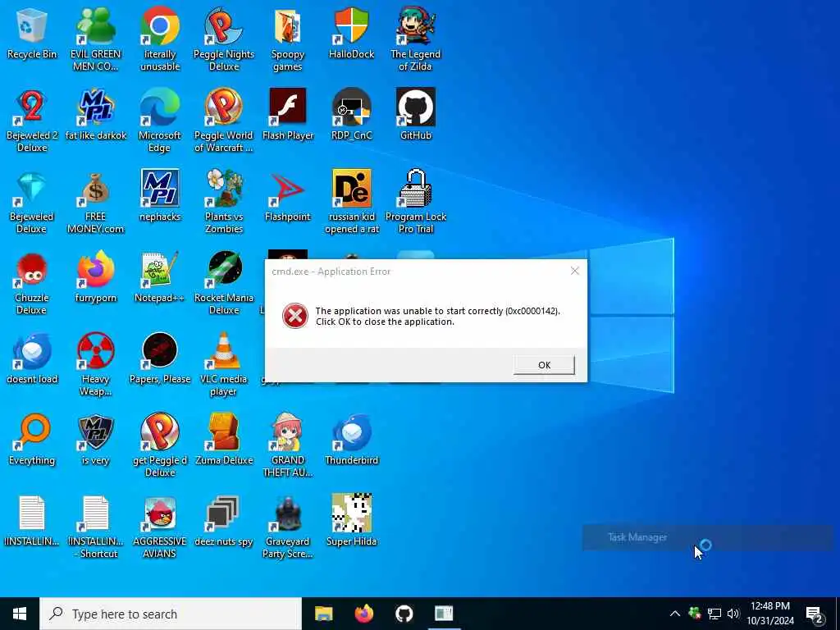The image size is (840, 630).
Task: Select the EVIL GREEN MEN CO... shortcut
Action: 95,39
